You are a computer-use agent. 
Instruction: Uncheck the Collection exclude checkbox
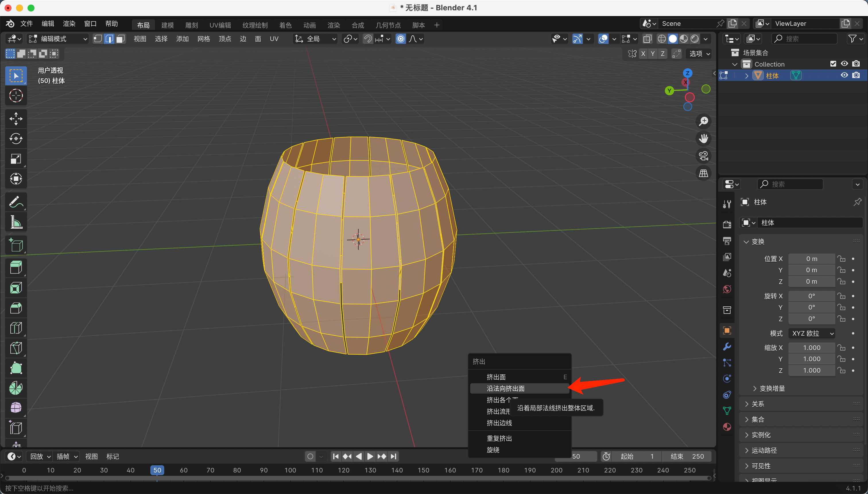[x=833, y=64]
